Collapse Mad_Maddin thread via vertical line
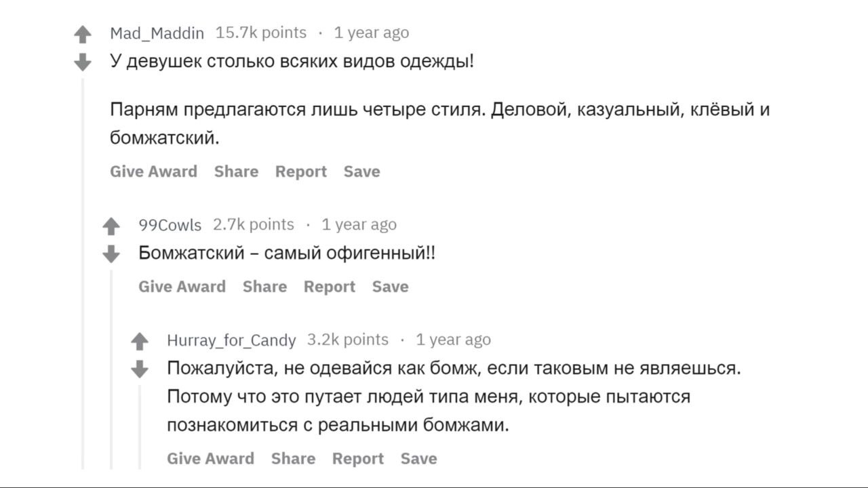Screen dimensions: 868x488 (x=83, y=271)
